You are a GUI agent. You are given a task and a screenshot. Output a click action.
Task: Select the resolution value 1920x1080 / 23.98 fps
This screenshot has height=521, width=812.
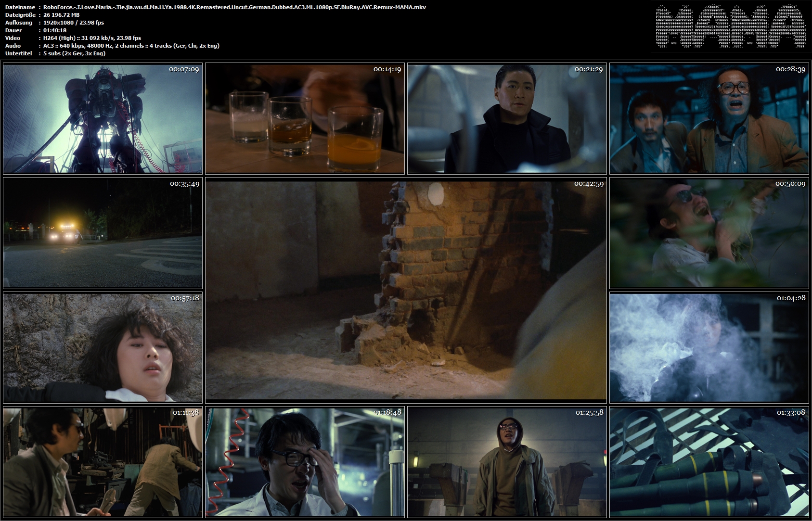74,23
